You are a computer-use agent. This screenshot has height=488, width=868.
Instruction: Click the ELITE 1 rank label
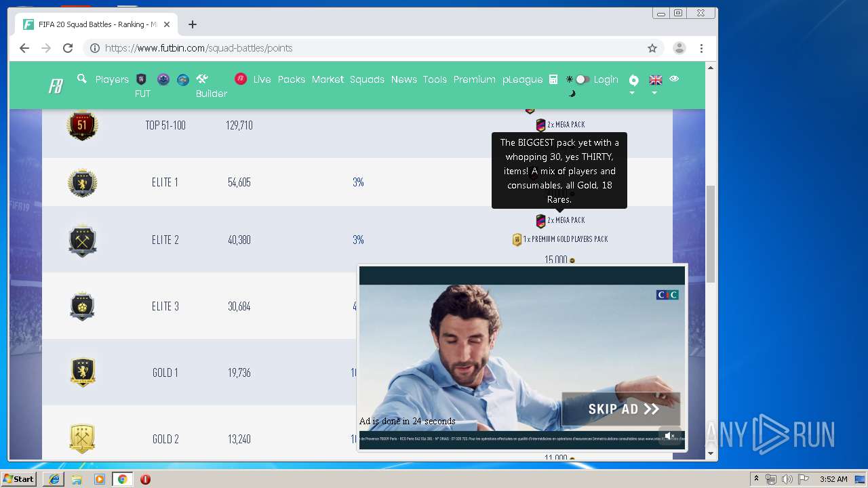(x=165, y=182)
